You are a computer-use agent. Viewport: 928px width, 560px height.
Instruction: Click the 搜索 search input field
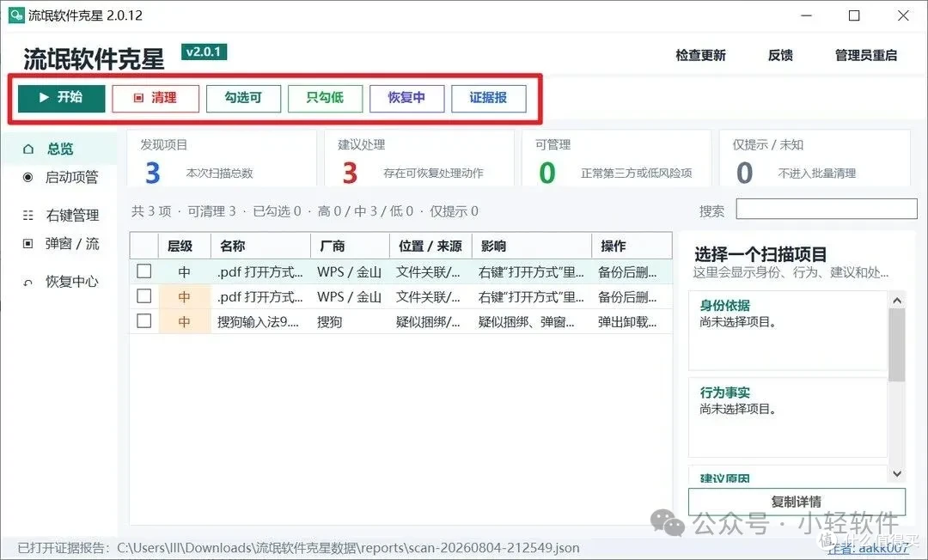[x=827, y=210]
